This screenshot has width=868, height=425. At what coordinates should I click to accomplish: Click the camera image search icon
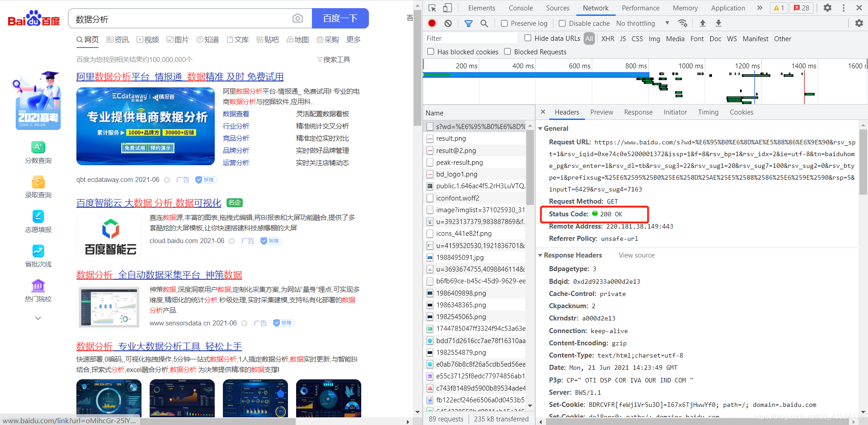click(297, 18)
